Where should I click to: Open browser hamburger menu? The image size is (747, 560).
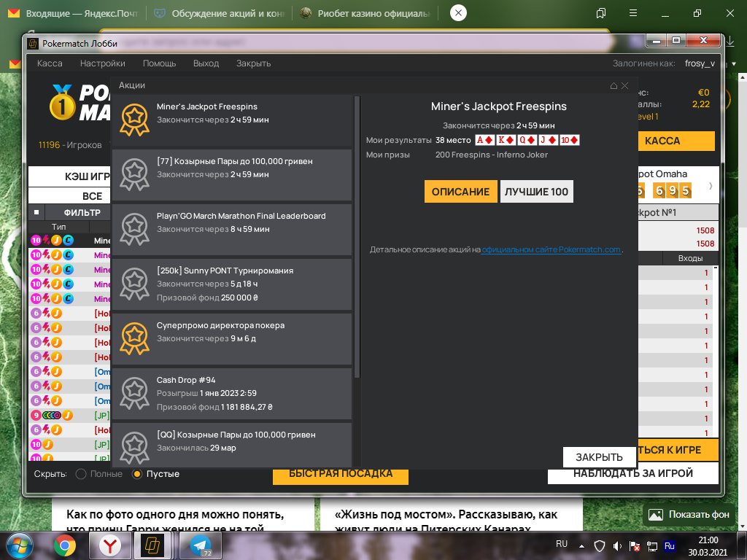[x=633, y=13]
